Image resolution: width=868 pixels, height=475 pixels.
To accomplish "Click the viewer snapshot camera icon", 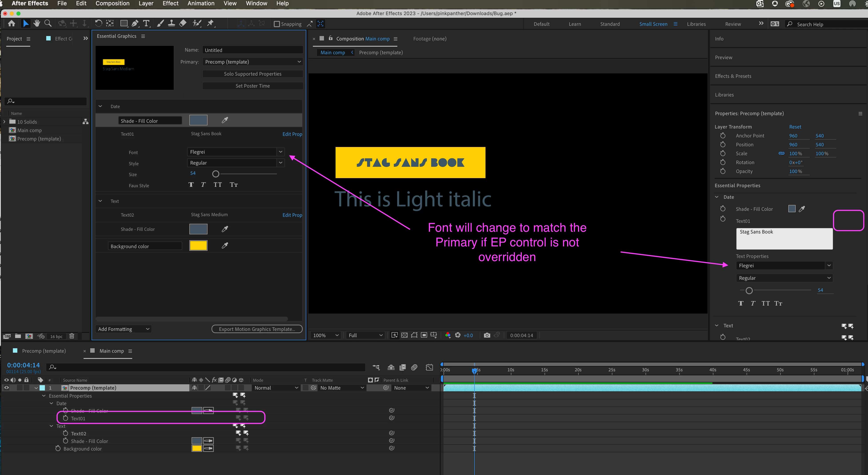I will (x=487, y=335).
